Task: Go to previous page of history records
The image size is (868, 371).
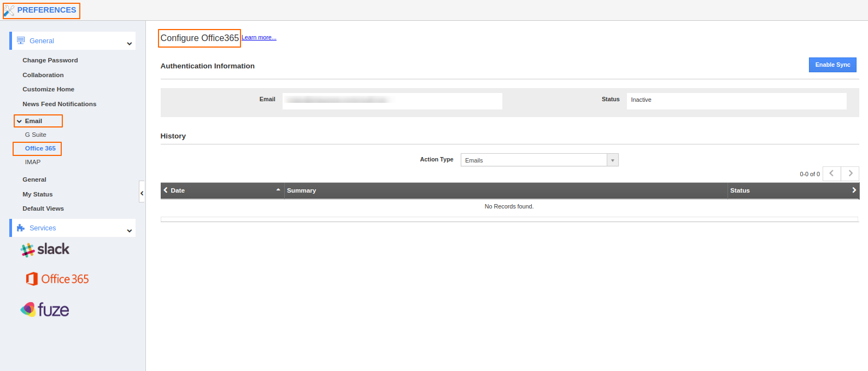Action: 831,173
